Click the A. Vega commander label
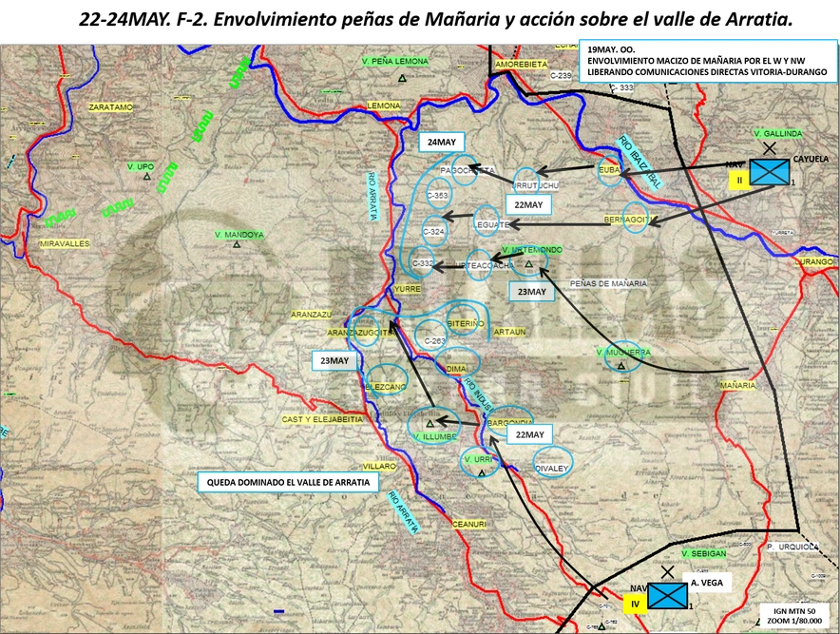Screen dimensions: 840x634 pyautogui.click(x=707, y=583)
